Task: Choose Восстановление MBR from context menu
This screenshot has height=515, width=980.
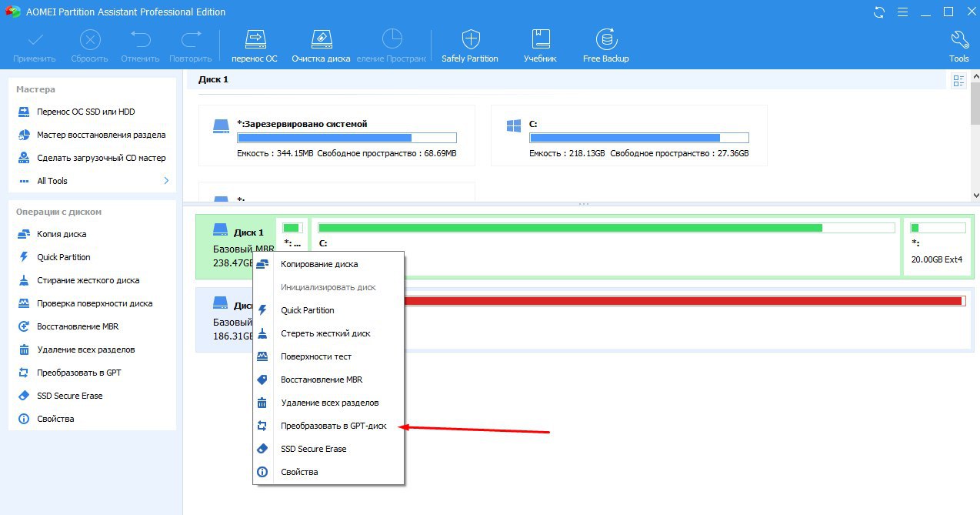Action: [328, 380]
